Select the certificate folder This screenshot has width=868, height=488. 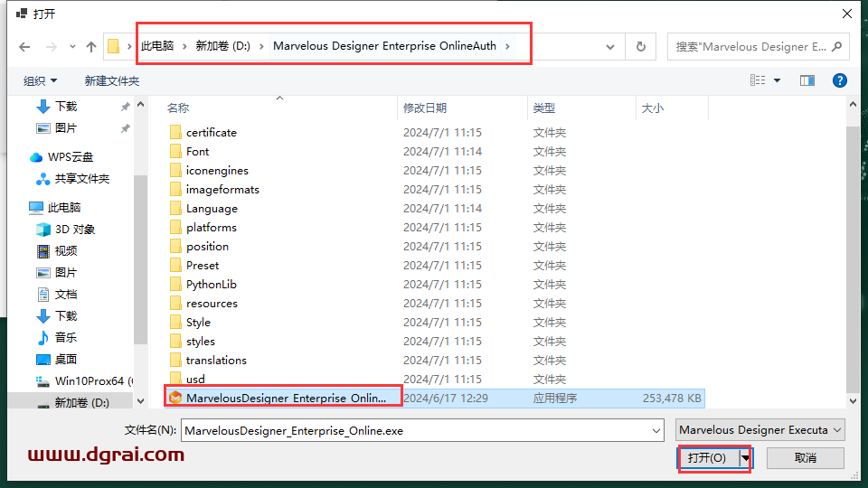point(211,132)
